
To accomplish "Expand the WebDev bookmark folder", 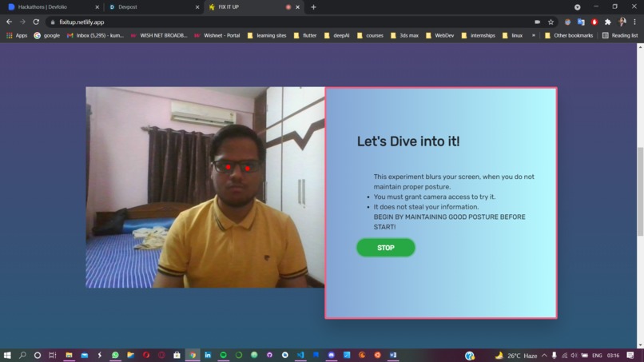I will (x=440, y=35).
